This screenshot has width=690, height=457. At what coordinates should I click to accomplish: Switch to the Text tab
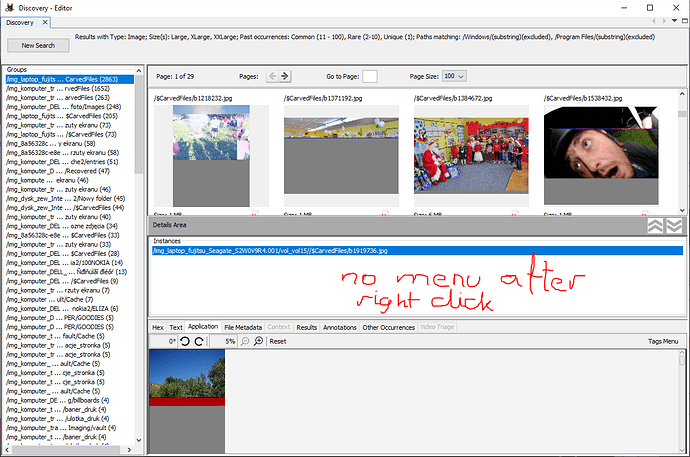coord(176,327)
